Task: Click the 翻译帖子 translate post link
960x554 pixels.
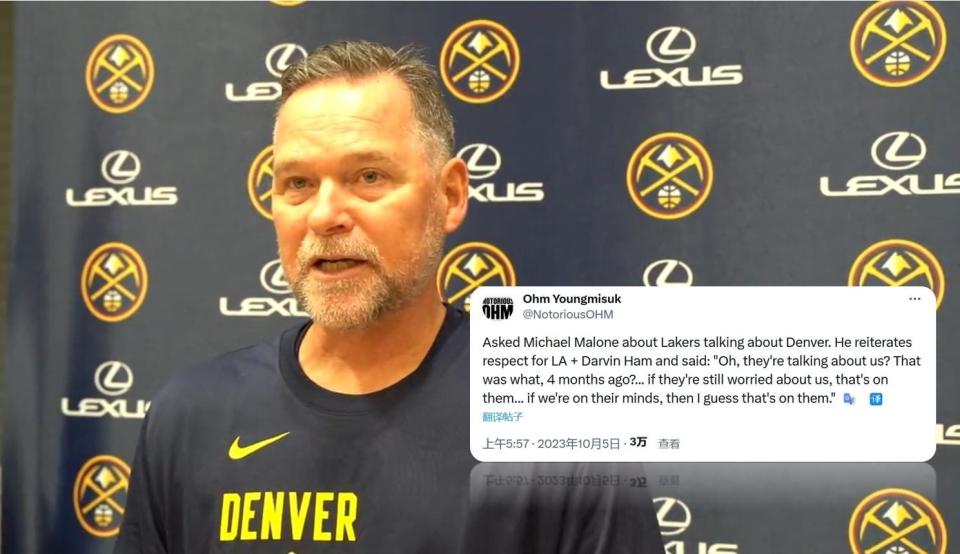Action: point(503,417)
